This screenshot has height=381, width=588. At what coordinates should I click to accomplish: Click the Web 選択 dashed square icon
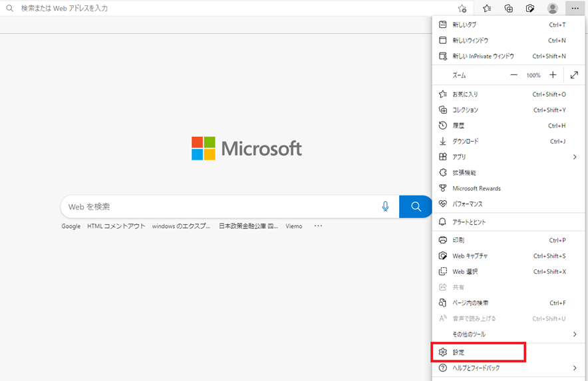pos(443,271)
